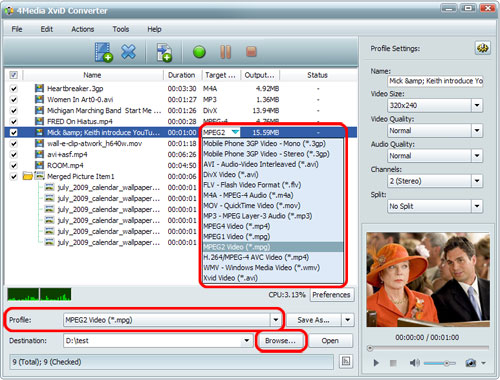Click the Open destination button
The image size is (500, 380).
point(330,341)
